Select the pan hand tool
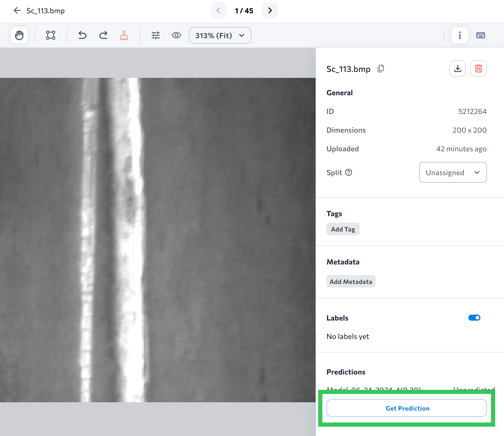504x436 pixels. point(19,35)
